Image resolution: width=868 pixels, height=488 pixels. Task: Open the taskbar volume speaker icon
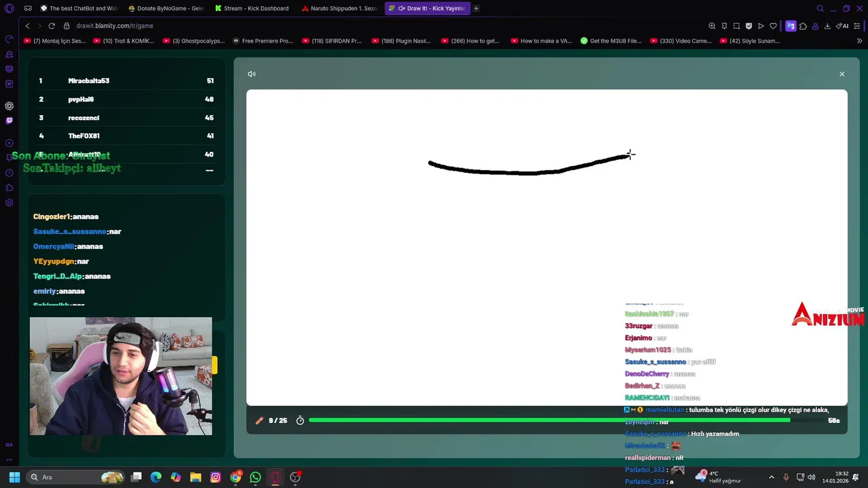(x=812, y=477)
